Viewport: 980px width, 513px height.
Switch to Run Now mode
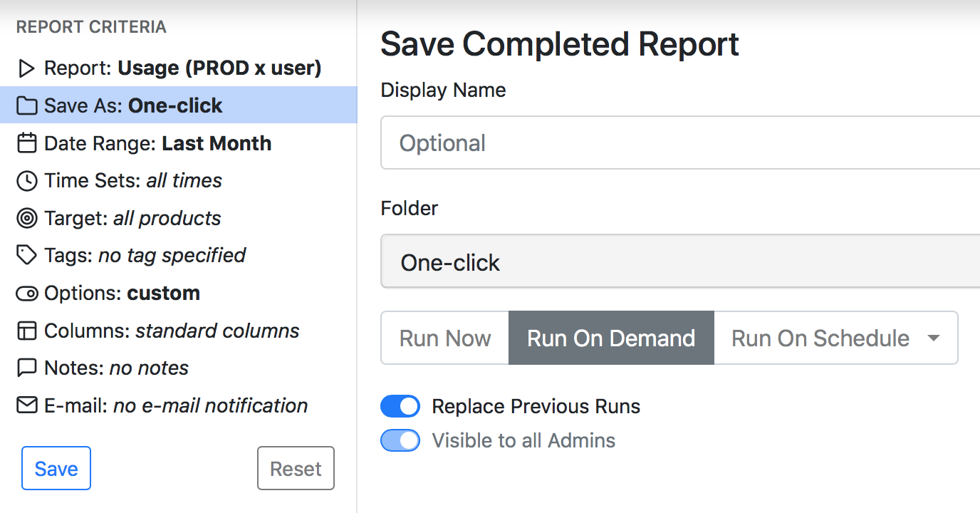coord(444,338)
